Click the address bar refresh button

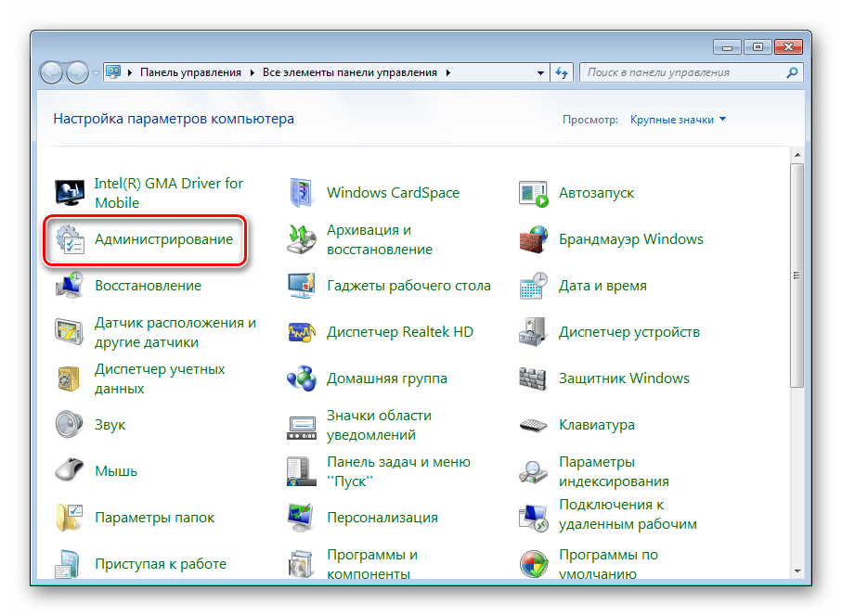click(x=562, y=72)
